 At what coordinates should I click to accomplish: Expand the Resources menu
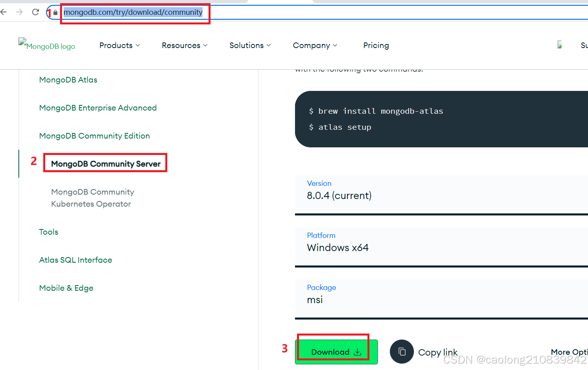tap(185, 45)
